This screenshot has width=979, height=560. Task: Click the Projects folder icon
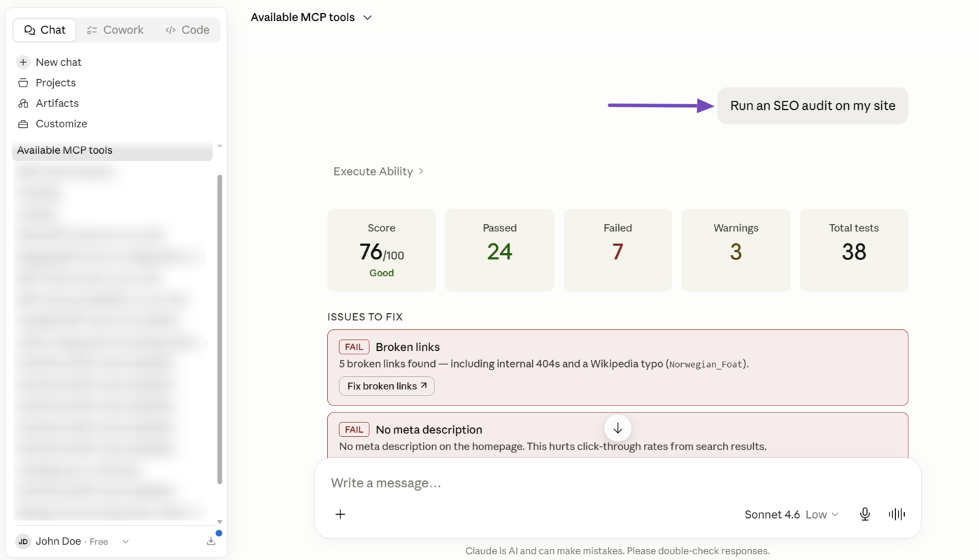point(23,82)
